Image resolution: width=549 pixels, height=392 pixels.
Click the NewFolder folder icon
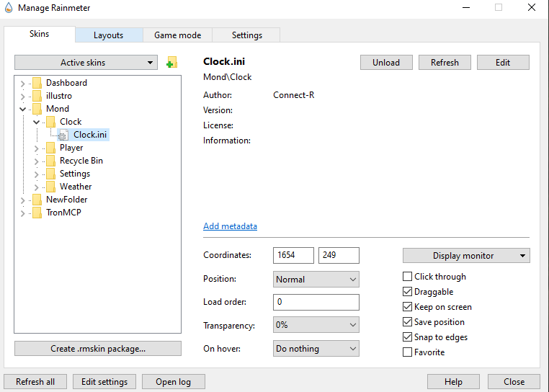click(37, 200)
